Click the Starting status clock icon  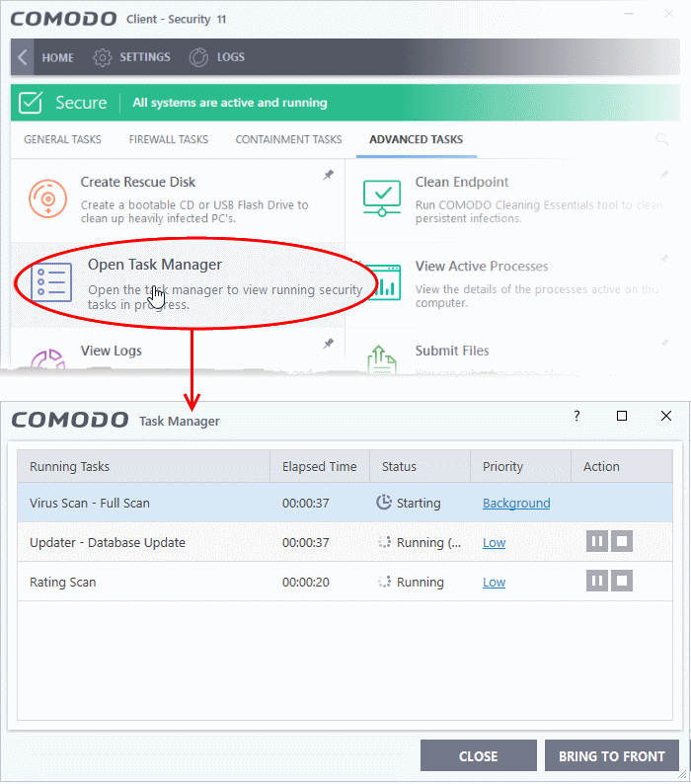click(383, 502)
